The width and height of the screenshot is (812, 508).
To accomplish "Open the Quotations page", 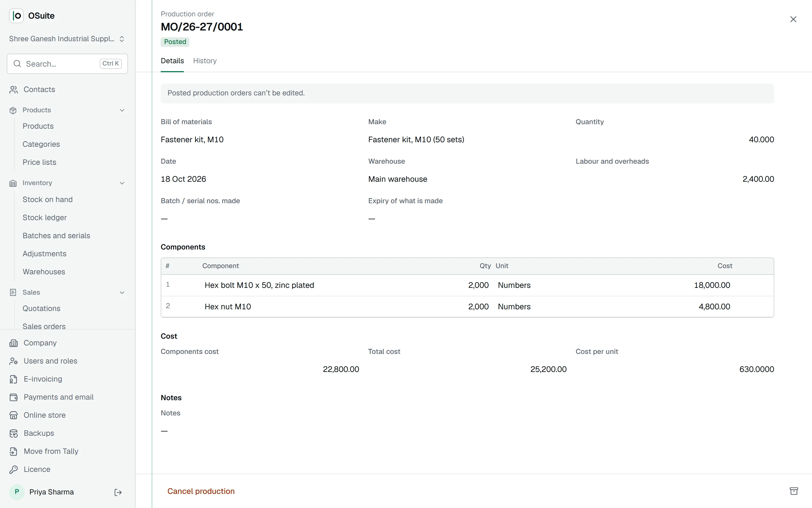I will 41,308.
